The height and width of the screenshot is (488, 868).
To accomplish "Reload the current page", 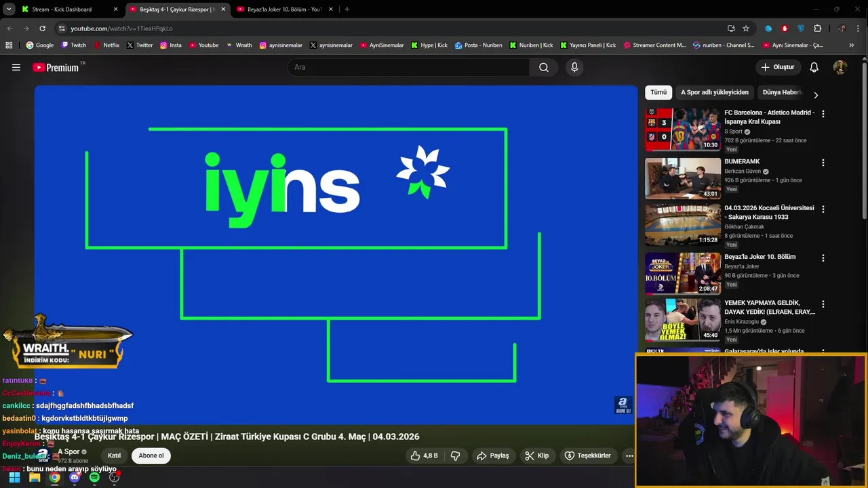I will [x=42, y=28].
